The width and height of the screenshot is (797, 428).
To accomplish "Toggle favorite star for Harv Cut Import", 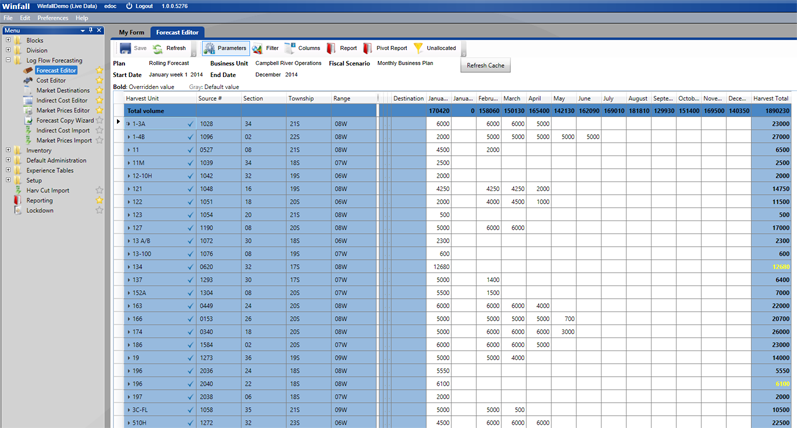I will [100, 190].
